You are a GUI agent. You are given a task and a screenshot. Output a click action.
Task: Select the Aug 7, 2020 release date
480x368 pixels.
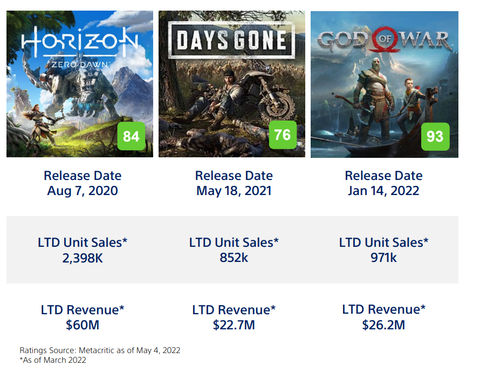point(82,191)
